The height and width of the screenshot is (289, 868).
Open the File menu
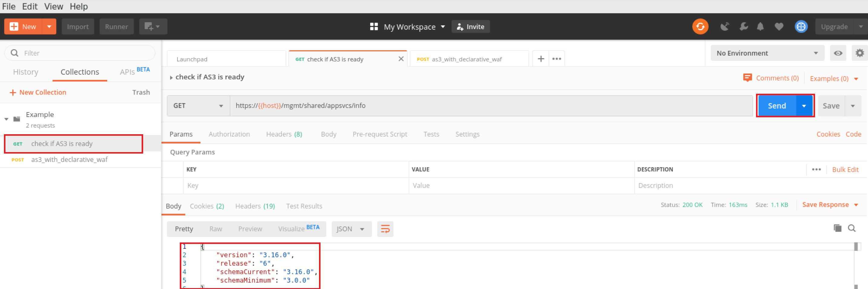point(9,6)
